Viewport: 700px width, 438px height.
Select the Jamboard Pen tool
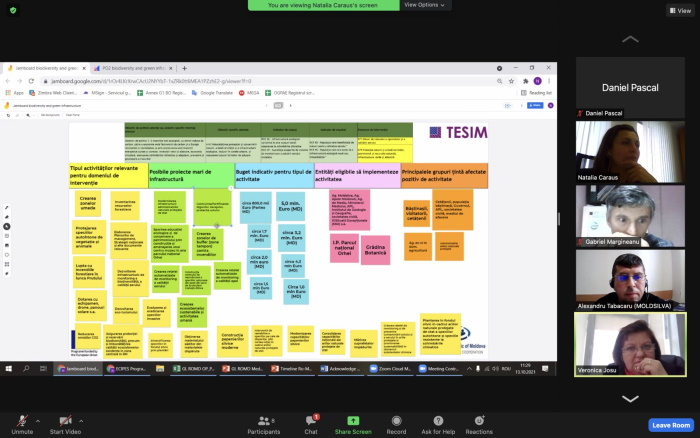click(x=7, y=208)
